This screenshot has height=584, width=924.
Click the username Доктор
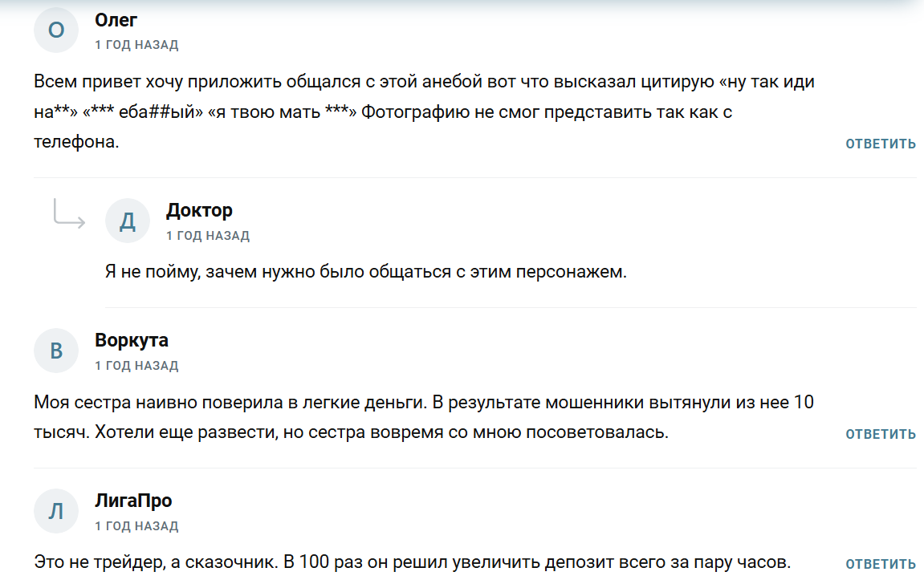(198, 210)
